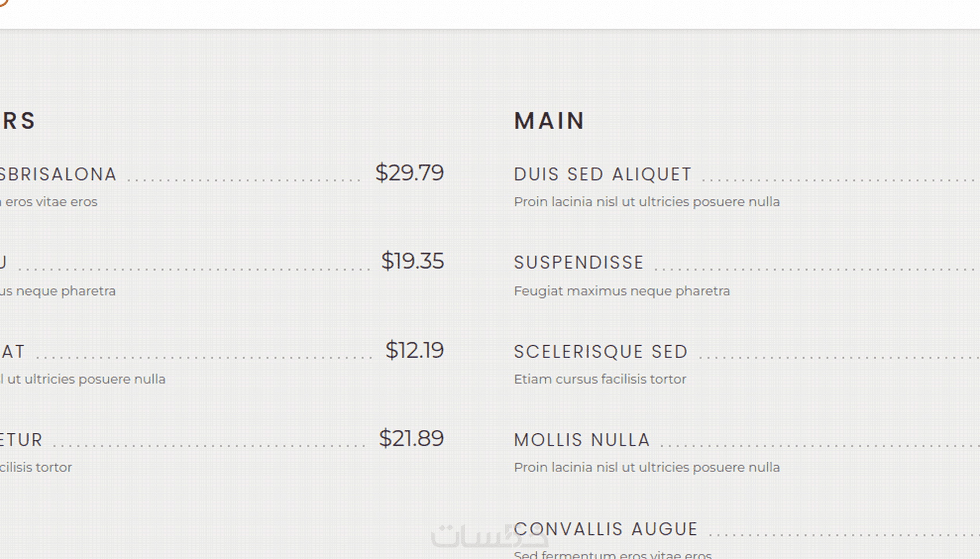Click the Etiam cursus facilisis tortor description
This screenshot has width=980, height=559.
[x=600, y=379]
